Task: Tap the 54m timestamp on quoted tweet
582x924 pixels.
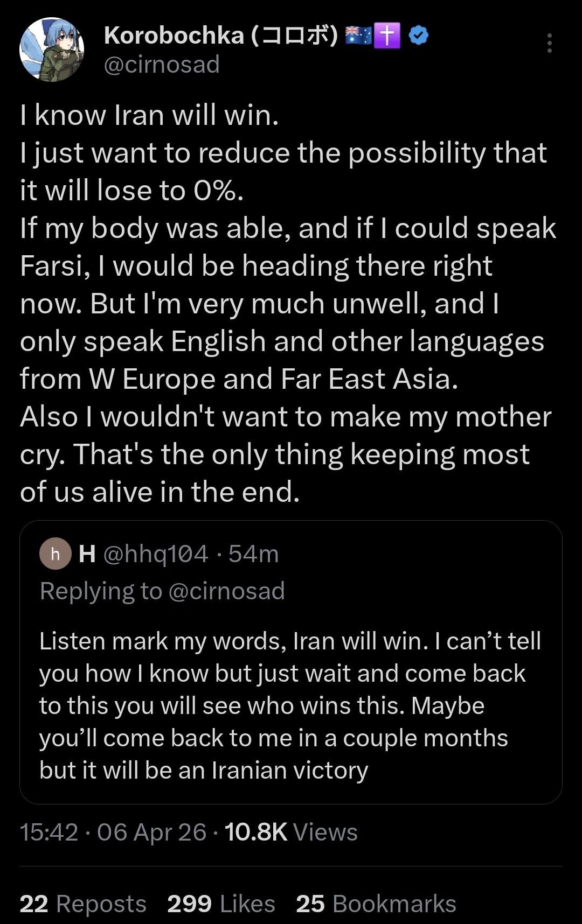Action: pos(253,554)
